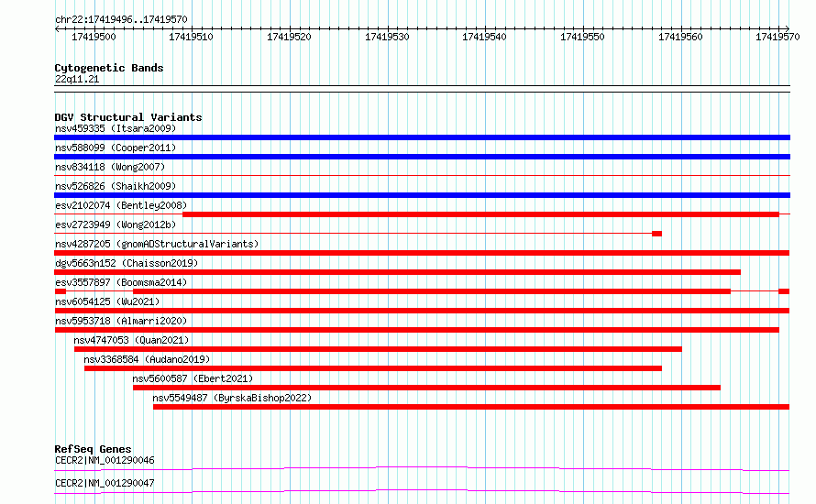Screen dimensions: 816x504
Task: Click the 17419510 ruler coordinate
Action: (x=191, y=37)
